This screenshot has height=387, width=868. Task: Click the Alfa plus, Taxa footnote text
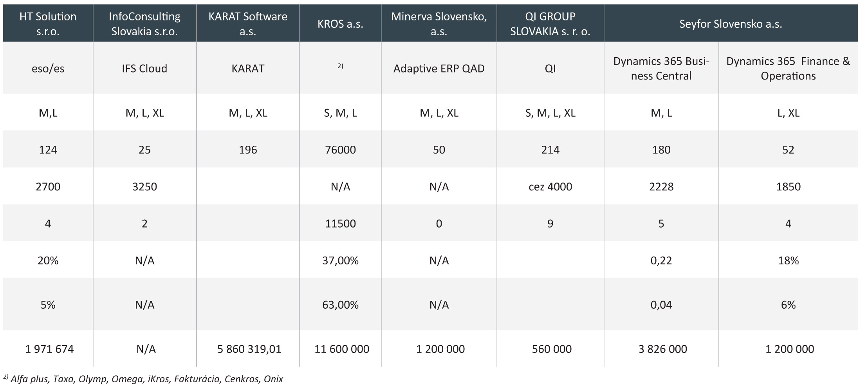click(x=146, y=379)
